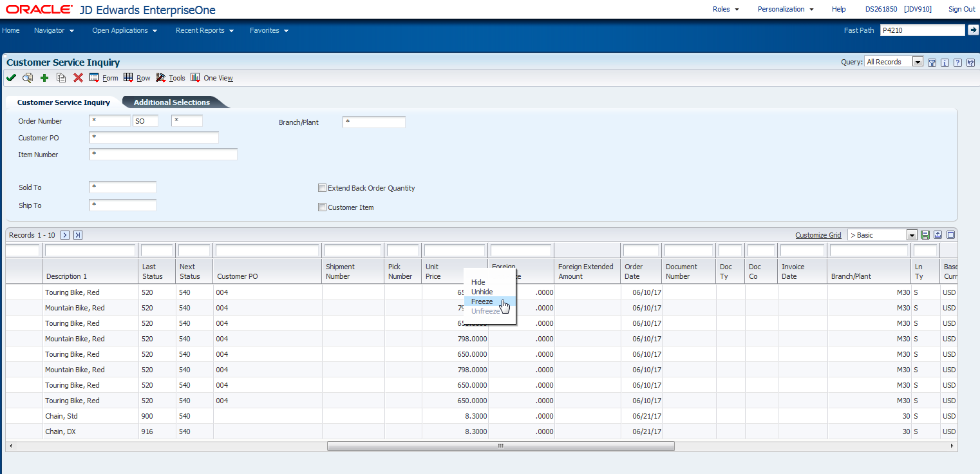Click the Home link

pyautogui.click(x=11, y=30)
